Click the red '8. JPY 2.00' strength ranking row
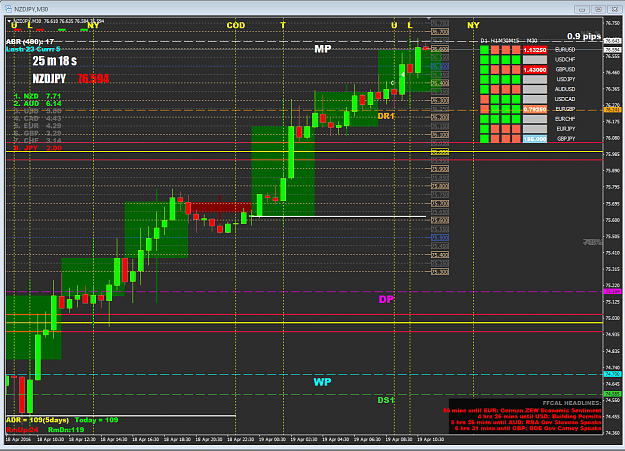This screenshot has width=625, height=451. [37, 148]
